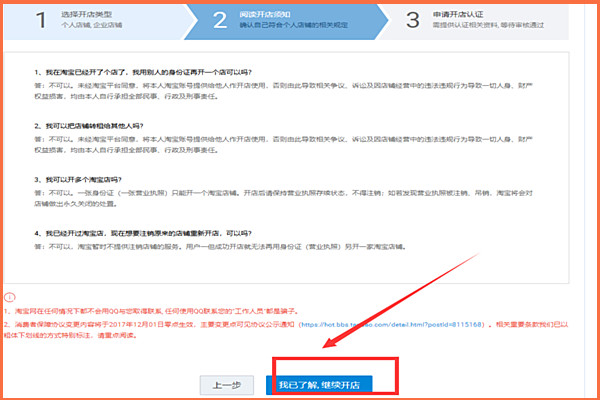Click the step number 1 indicator
The image size is (600, 400).
coord(40,21)
